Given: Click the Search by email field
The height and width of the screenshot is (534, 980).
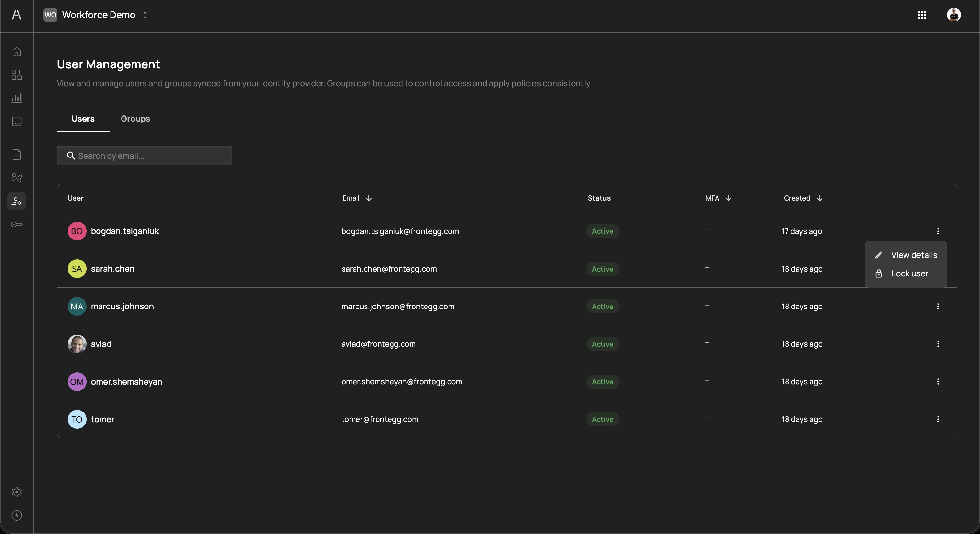Looking at the screenshot, I should 145,156.
